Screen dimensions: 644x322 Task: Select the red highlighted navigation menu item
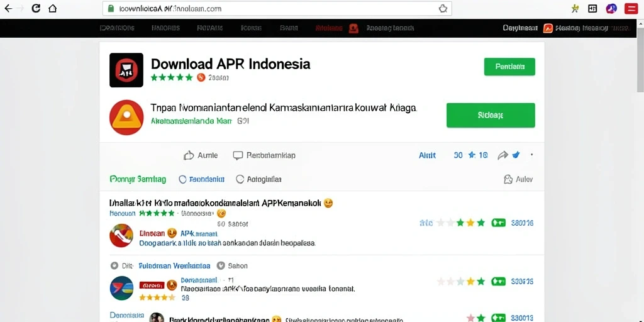pos(329,28)
